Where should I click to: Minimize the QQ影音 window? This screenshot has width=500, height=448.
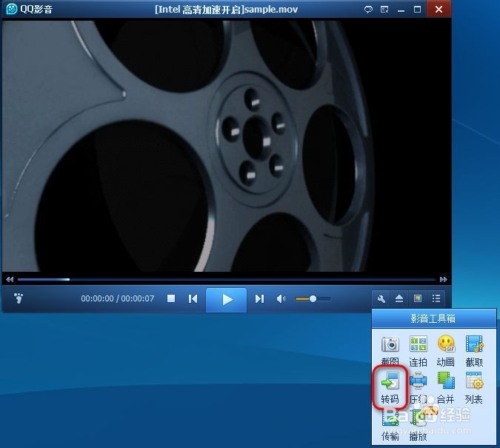click(x=401, y=10)
